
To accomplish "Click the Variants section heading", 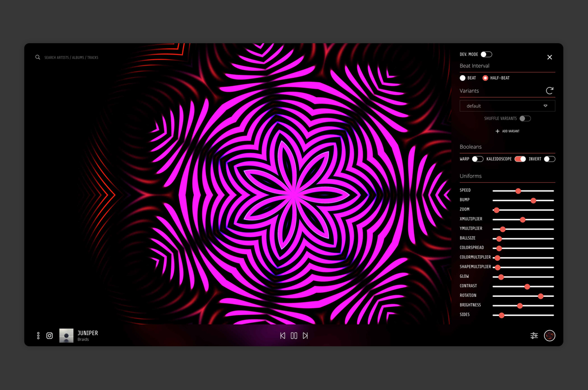I will [x=469, y=91].
